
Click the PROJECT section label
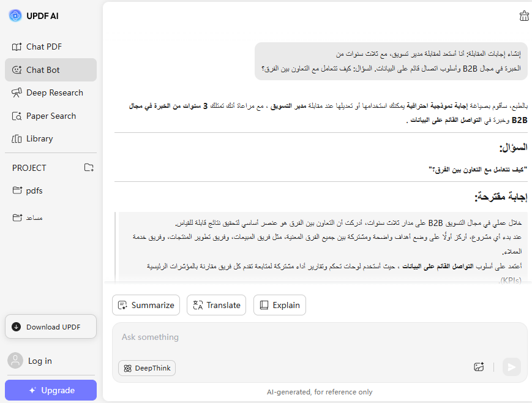(29, 168)
